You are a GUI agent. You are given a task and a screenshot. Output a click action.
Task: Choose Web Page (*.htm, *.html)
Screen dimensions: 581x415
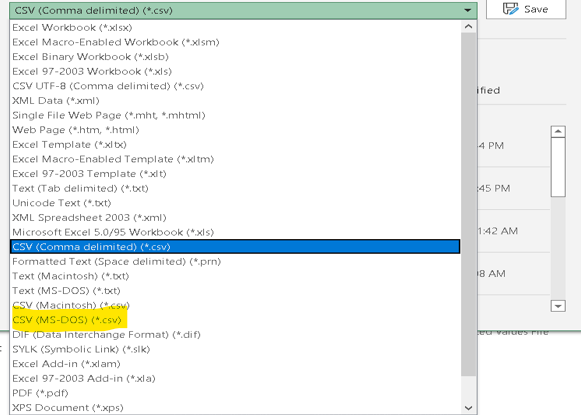pos(235,130)
